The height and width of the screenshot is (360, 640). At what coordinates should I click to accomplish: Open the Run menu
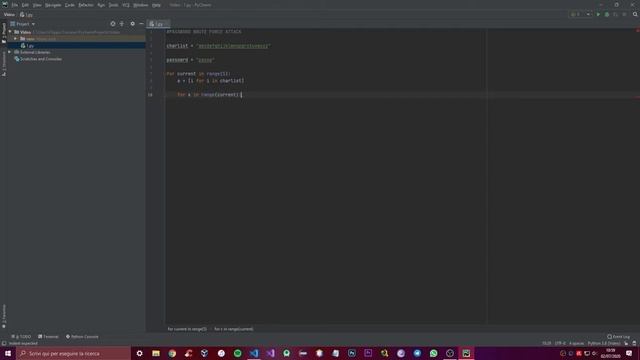(x=101, y=5)
